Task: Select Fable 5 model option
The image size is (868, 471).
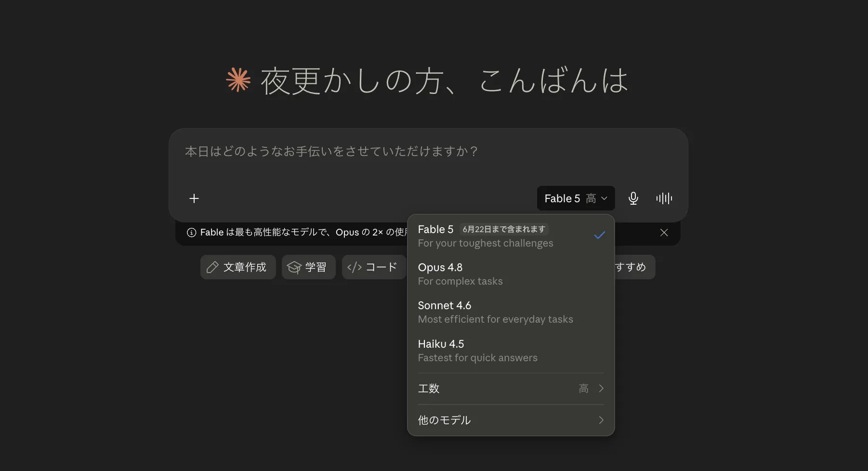Action: point(511,236)
